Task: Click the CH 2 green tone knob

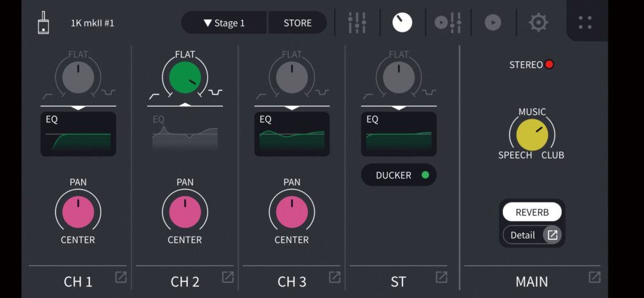Action: [185, 78]
